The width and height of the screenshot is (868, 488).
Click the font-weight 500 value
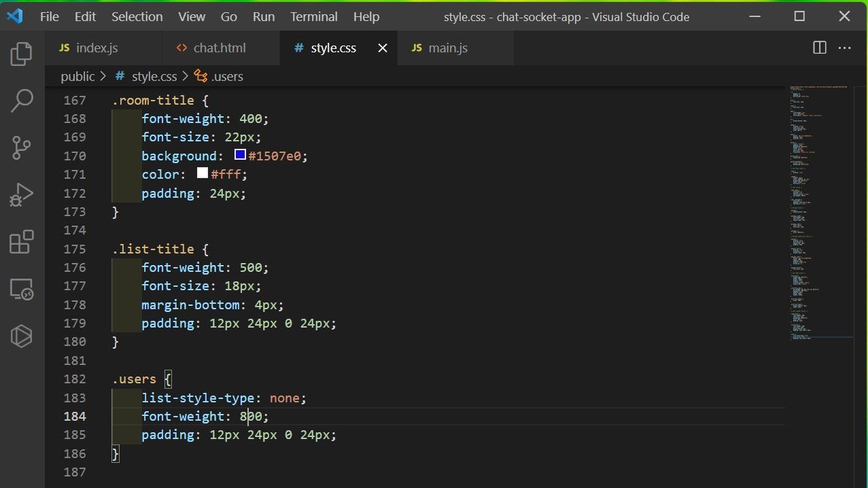click(x=251, y=267)
